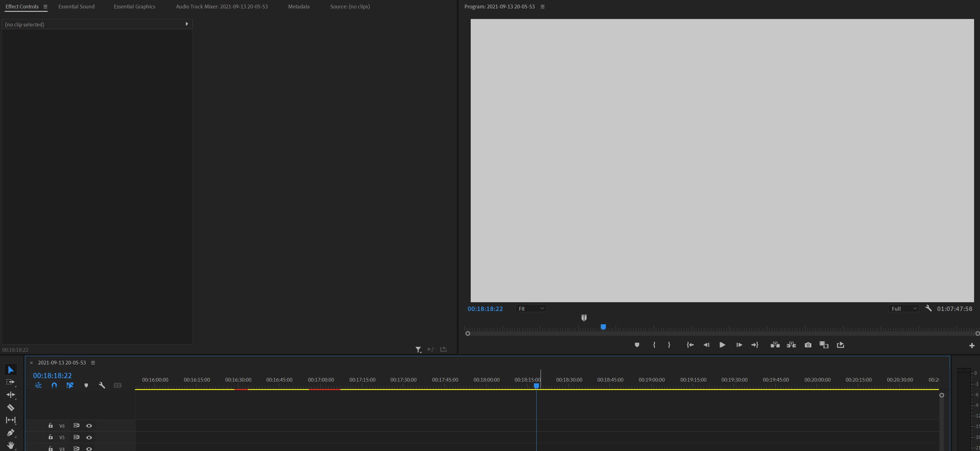The width and height of the screenshot is (980, 451).
Task: Open the Button Editor plus icon
Action: 972,345
